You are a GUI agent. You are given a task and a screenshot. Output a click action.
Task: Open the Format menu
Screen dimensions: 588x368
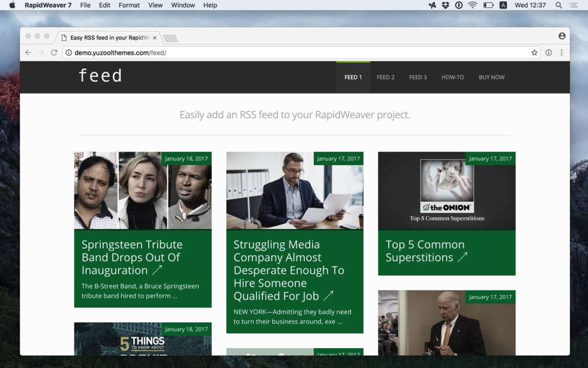click(x=129, y=5)
